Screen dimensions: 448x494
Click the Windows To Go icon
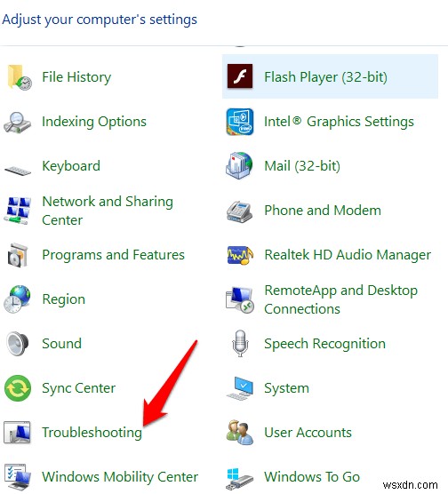[240, 479]
